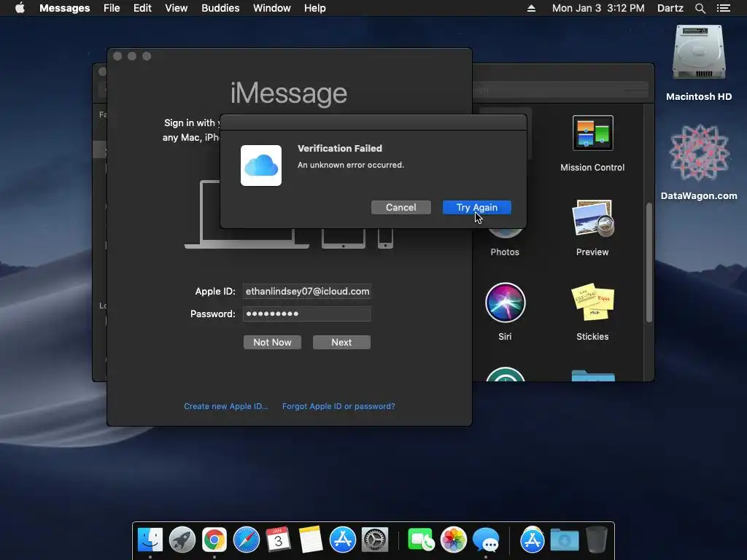The width and height of the screenshot is (747, 560).
Task: Open the Help menu
Action: pyautogui.click(x=314, y=8)
